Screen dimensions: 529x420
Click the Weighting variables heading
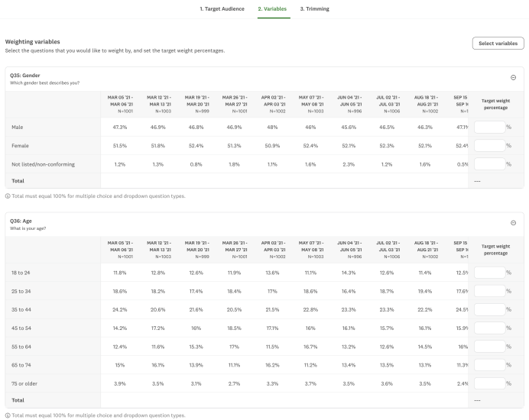[x=33, y=42]
